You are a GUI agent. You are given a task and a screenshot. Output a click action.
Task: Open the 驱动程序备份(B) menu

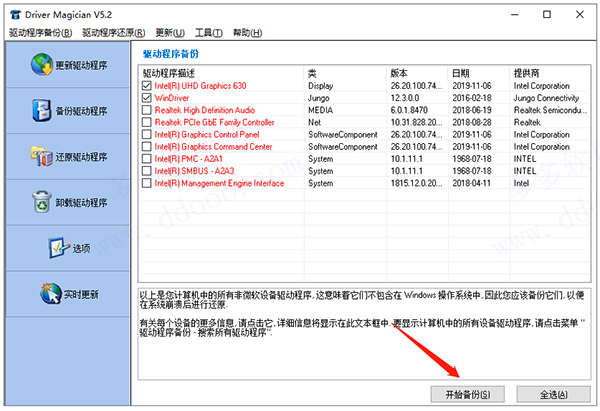tap(41, 33)
